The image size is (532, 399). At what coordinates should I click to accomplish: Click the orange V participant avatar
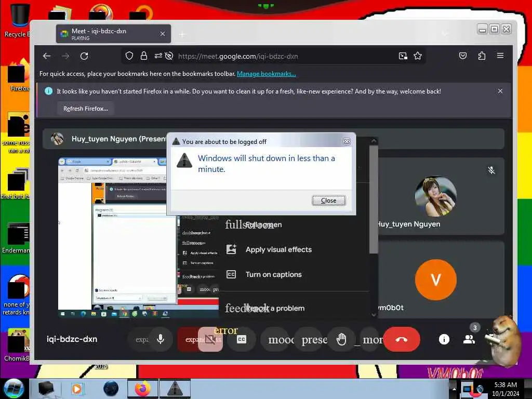(436, 280)
